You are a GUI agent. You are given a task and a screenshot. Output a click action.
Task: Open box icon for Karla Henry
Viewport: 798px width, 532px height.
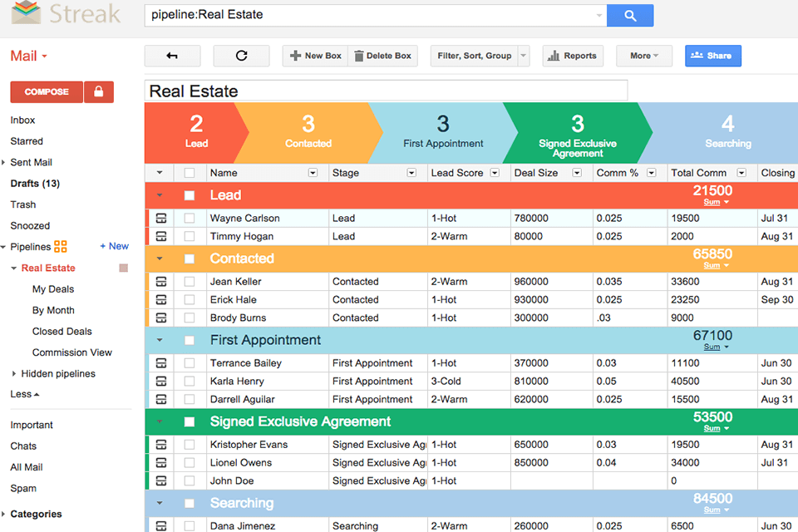pyautogui.click(x=160, y=382)
